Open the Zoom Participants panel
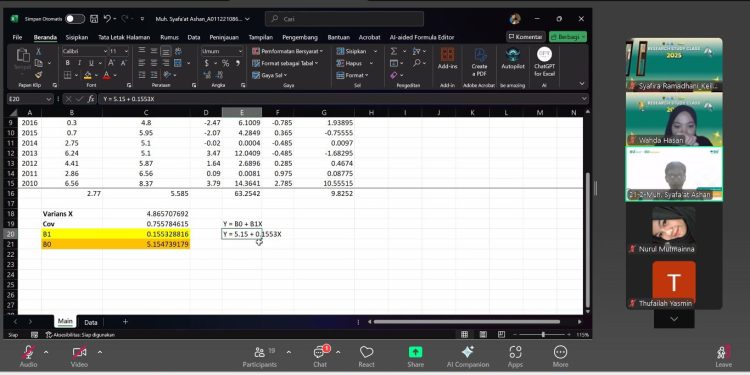The height and width of the screenshot is (375, 750). pos(260,357)
